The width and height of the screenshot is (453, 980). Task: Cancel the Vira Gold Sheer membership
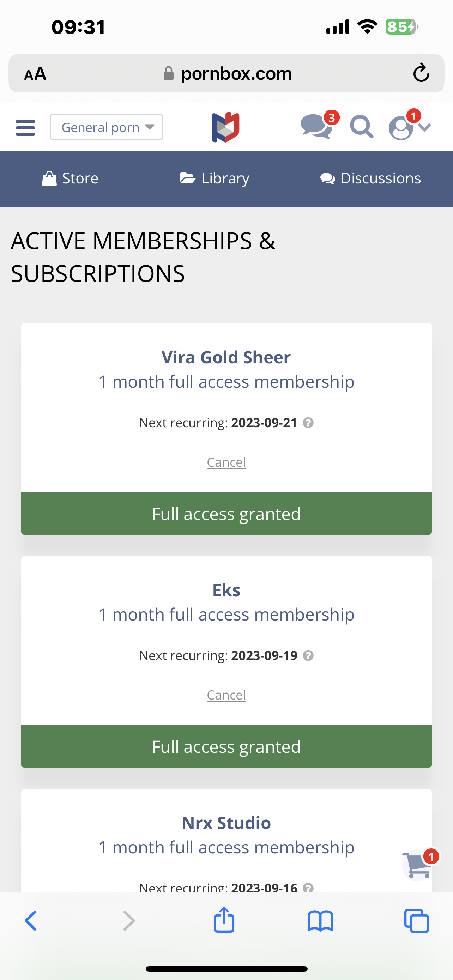226,462
